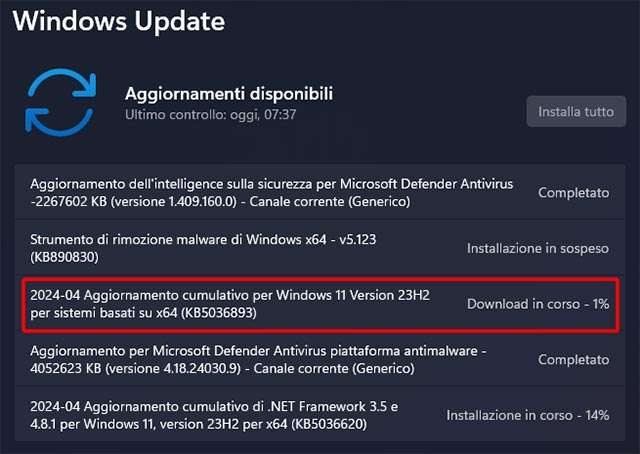Click the Download in corso 1% status
This screenshot has width=640, height=454.
pyautogui.click(x=538, y=303)
